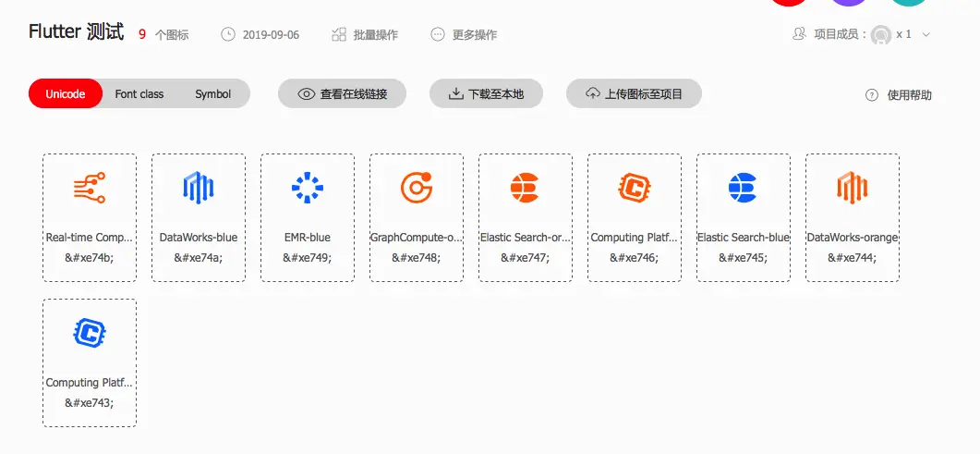This screenshot has height=454, width=980.
Task: Click the code &#xe74b; text
Action: [x=90, y=258]
